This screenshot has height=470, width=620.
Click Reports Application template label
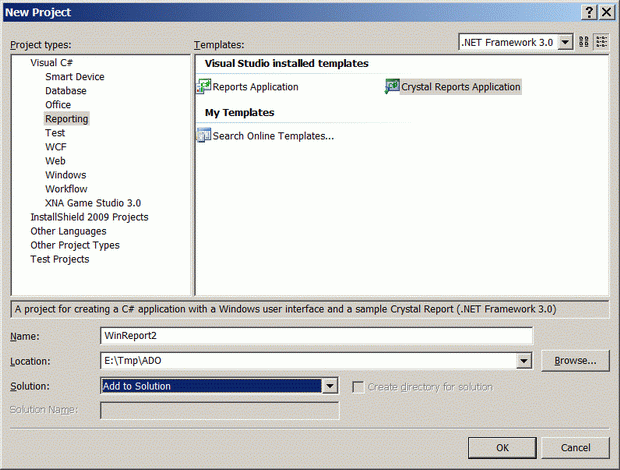(255, 87)
